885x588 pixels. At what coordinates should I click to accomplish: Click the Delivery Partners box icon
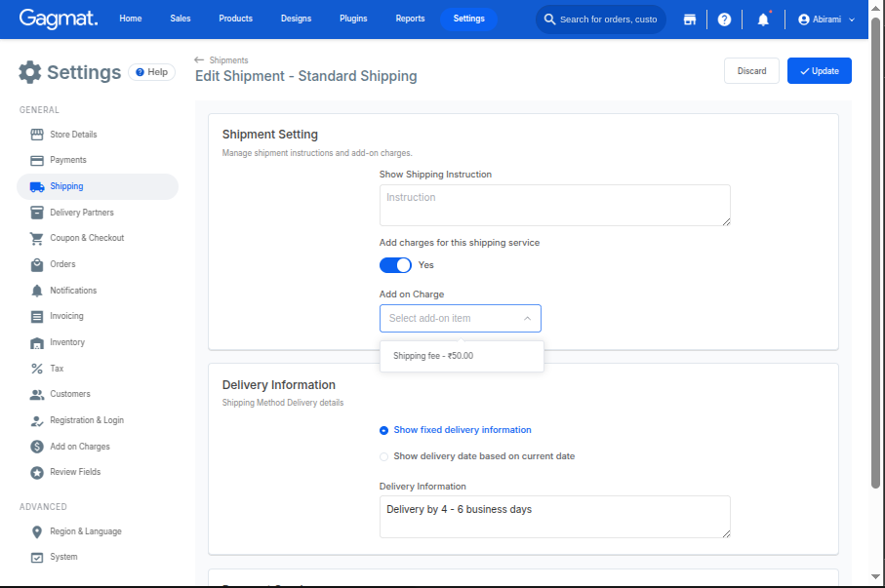[37, 213]
